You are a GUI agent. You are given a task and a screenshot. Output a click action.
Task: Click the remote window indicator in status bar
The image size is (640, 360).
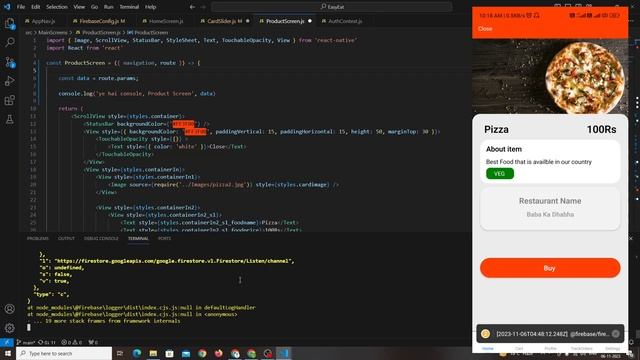(7, 342)
